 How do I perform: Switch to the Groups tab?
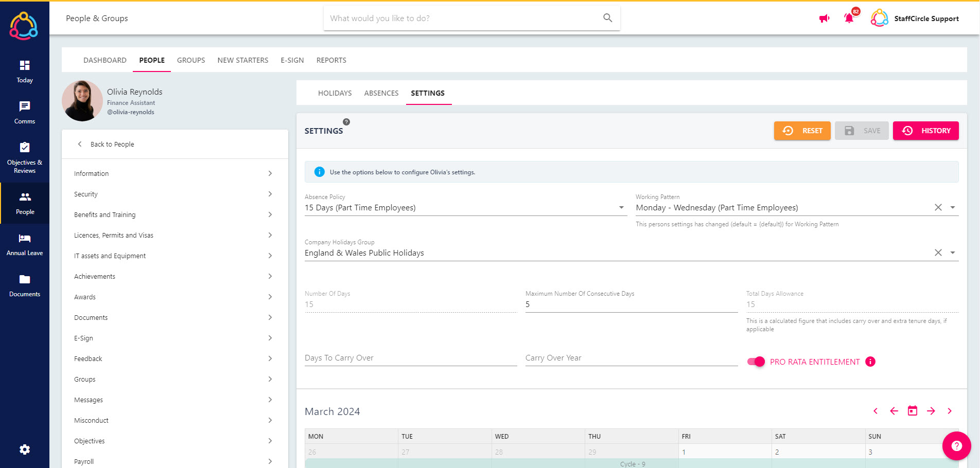[191, 60]
